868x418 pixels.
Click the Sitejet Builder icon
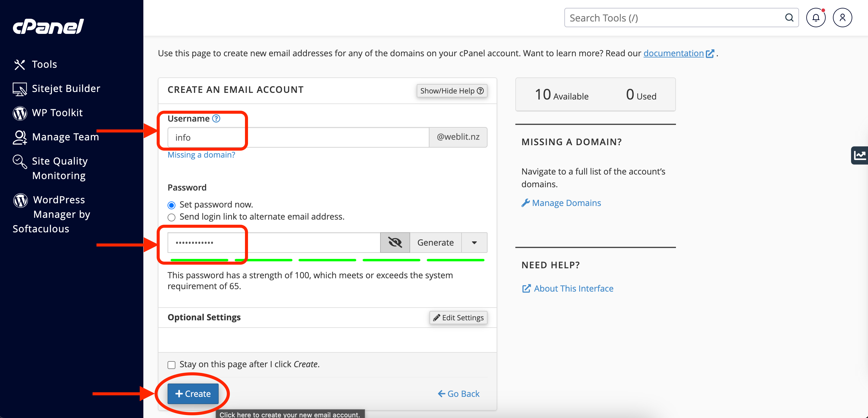pyautogui.click(x=20, y=89)
